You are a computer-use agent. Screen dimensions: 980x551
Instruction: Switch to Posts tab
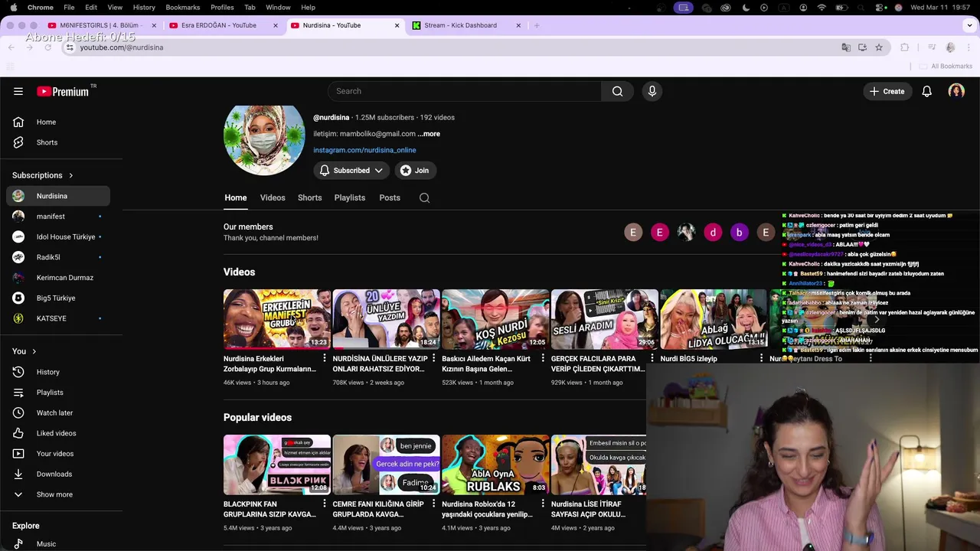[390, 197]
